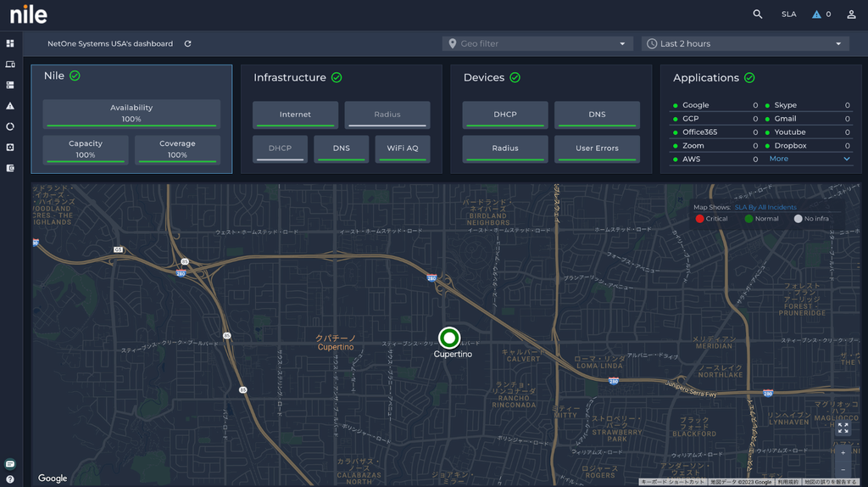Open the Availability 100% tile

(131, 114)
